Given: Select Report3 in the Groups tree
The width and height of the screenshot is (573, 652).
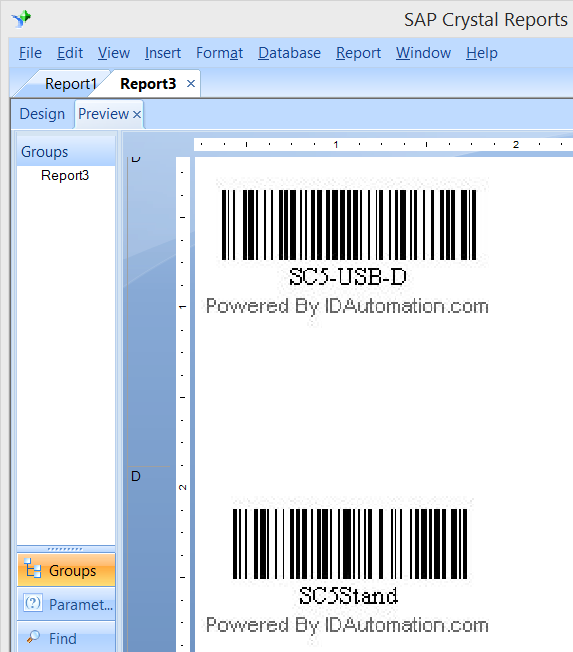Looking at the screenshot, I should (x=65, y=175).
